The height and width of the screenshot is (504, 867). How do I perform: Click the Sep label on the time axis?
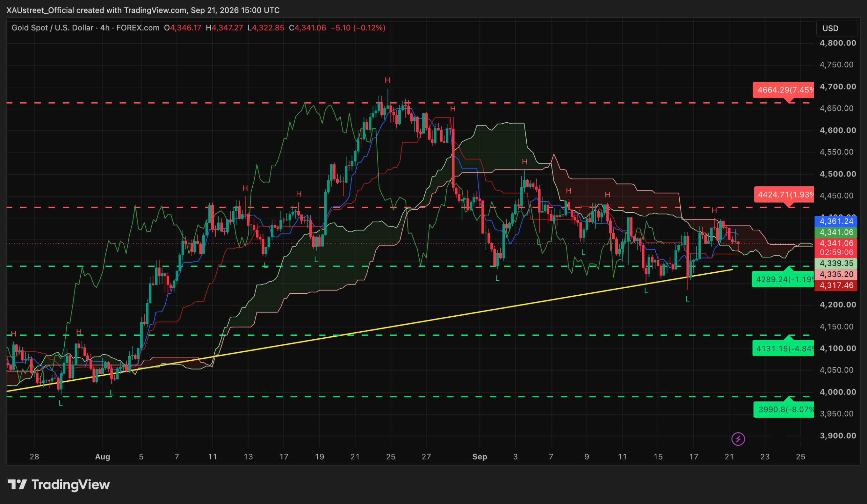click(480, 457)
